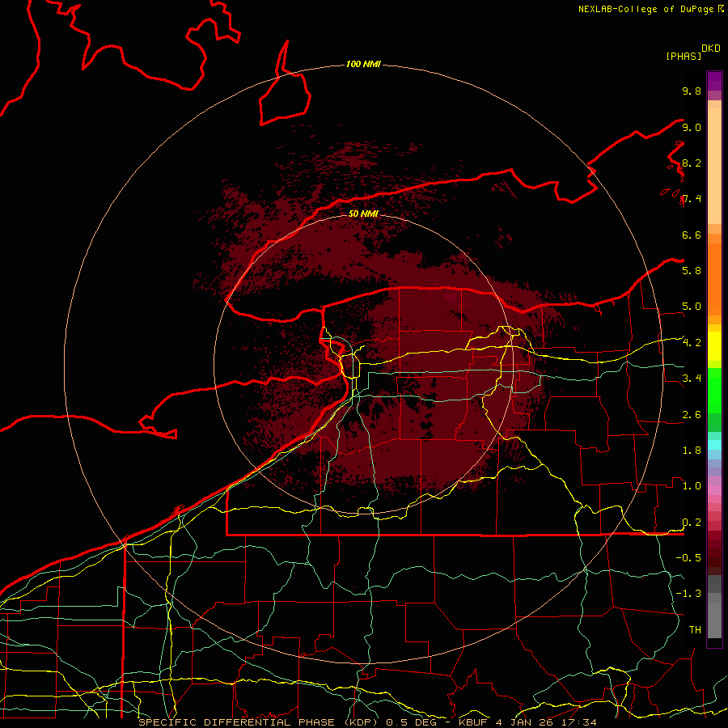Click the green segment of the color bar
Viewport: 728px width, 728px height.
(714, 390)
